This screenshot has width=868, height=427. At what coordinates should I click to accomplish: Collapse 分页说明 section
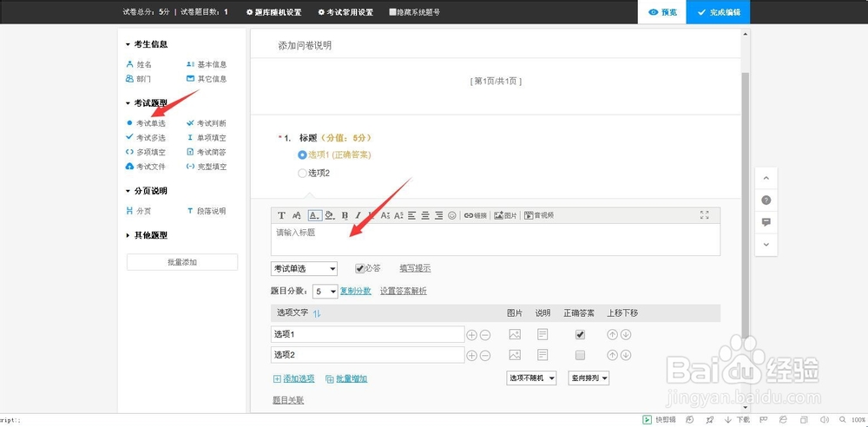[x=146, y=191]
